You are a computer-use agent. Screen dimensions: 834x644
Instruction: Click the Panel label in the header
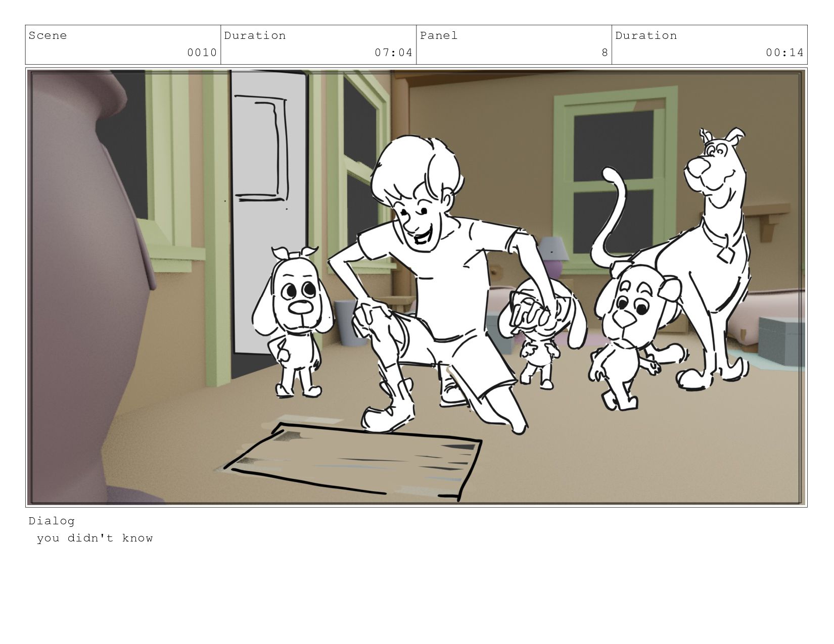(x=439, y=35)
